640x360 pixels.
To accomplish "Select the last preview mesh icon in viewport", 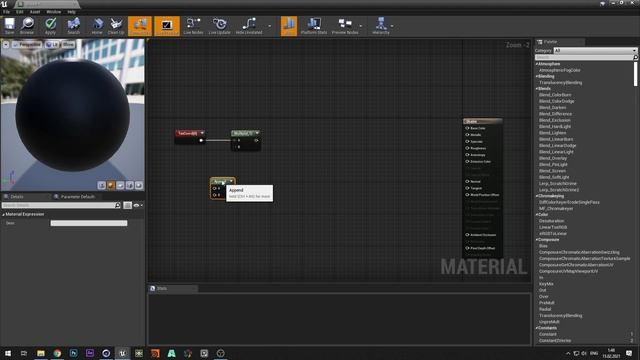I will tap(139, 185).
